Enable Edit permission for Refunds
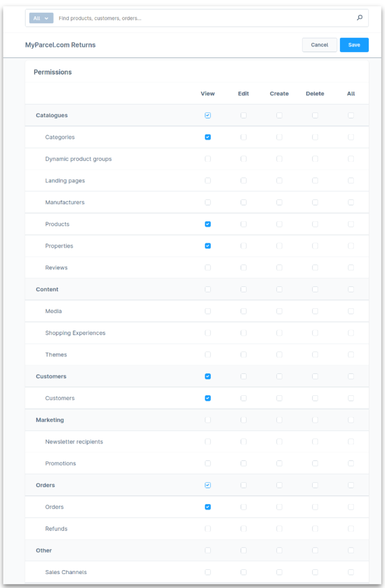The width and height of the screenshot is (385, 588). (x=244, y=528)
